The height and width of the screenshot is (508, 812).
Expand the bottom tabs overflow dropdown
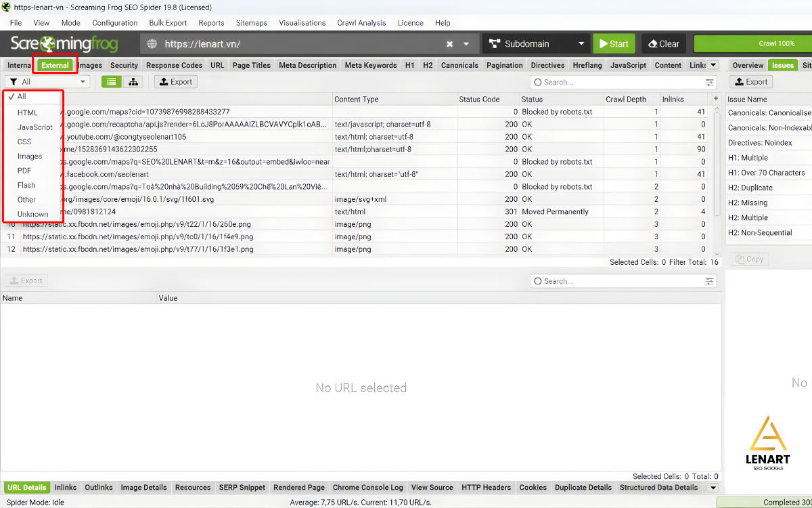(x=713, y=487)
